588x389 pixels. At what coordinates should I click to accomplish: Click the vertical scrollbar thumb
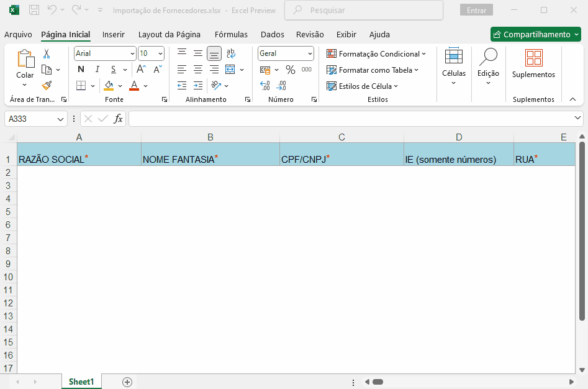582,231
